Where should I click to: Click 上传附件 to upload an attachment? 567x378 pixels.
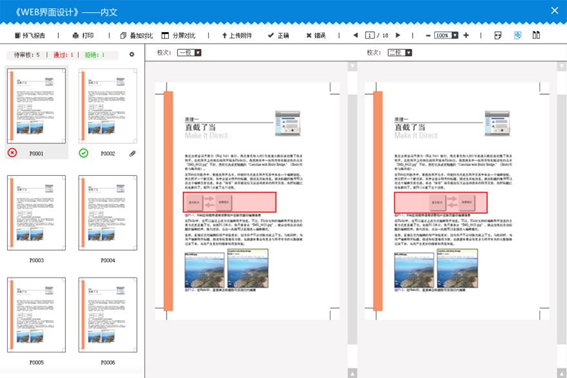(x=237, y=35)
